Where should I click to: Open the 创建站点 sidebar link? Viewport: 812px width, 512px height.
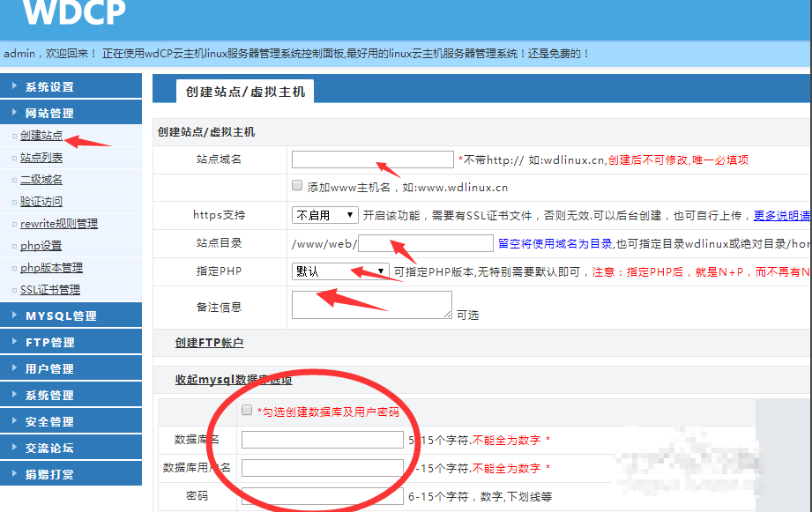(41, 136)
